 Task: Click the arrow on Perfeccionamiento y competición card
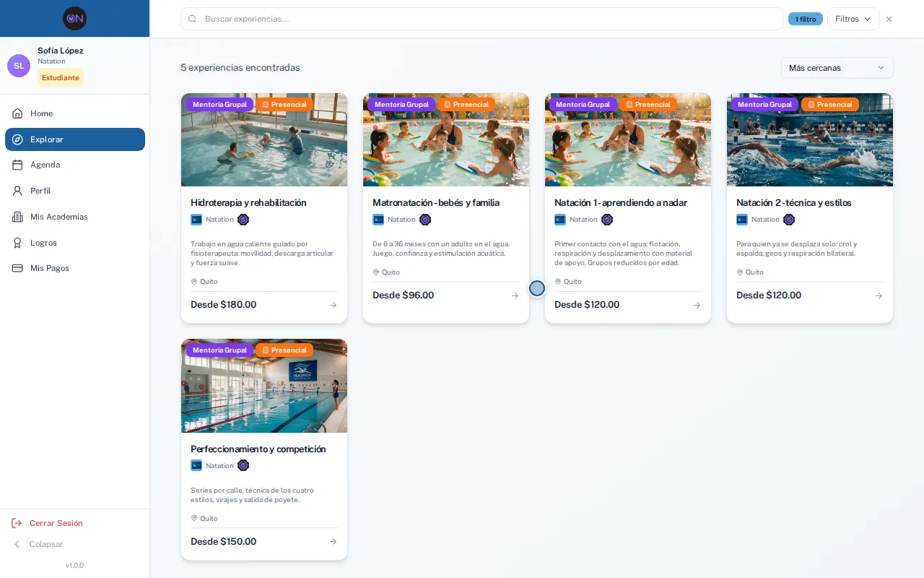tap(333, 542)
